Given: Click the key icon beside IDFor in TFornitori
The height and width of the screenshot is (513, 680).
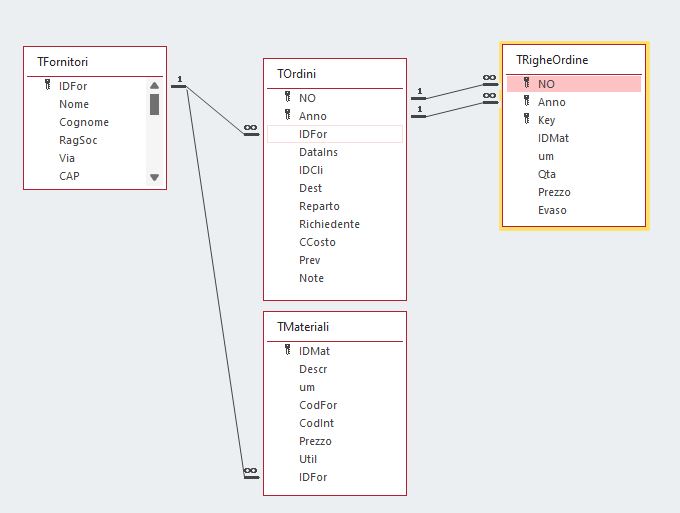Looking at the screenshot, I should point(48,85).
